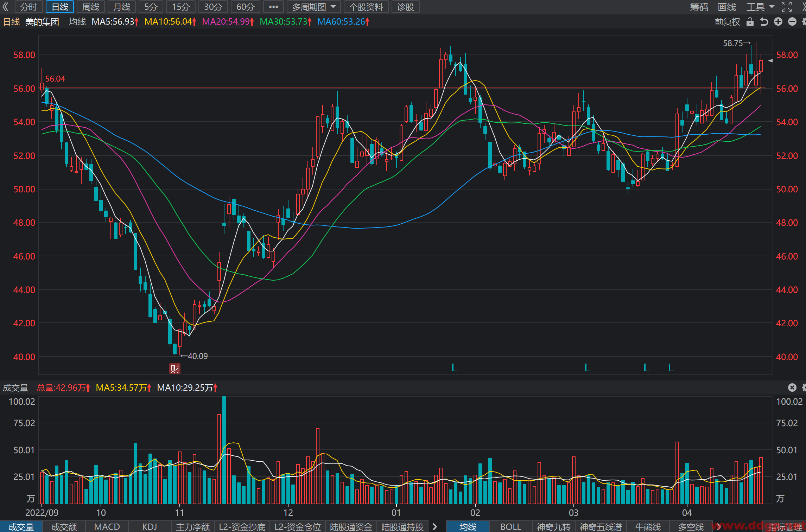The image size is (806, 532).
Task: Click MA5:56.93 moving average label
Action: [115, 22]
